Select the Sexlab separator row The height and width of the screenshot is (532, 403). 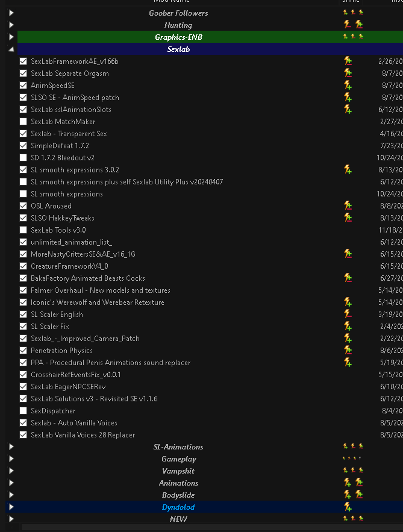click(x=210, y=49)
